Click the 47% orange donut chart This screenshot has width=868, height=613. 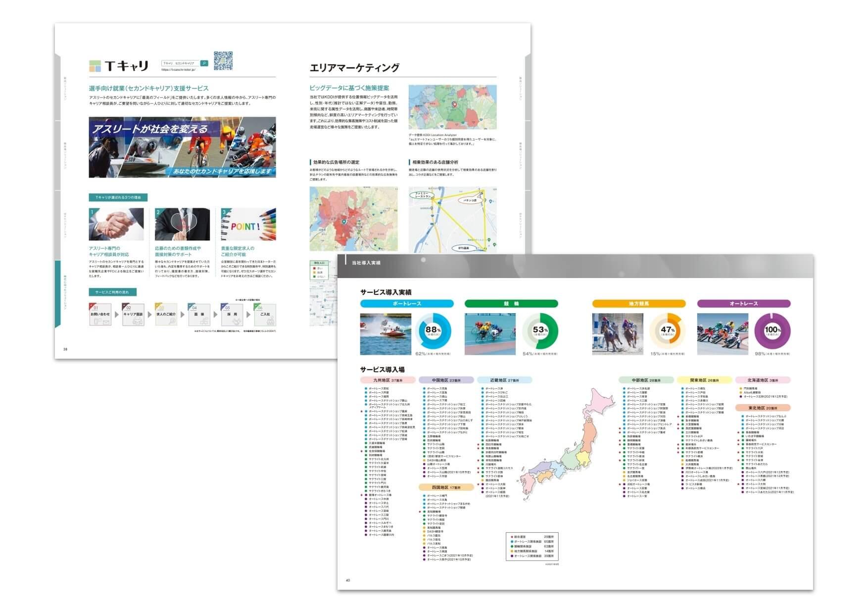[x=668, y=331]
